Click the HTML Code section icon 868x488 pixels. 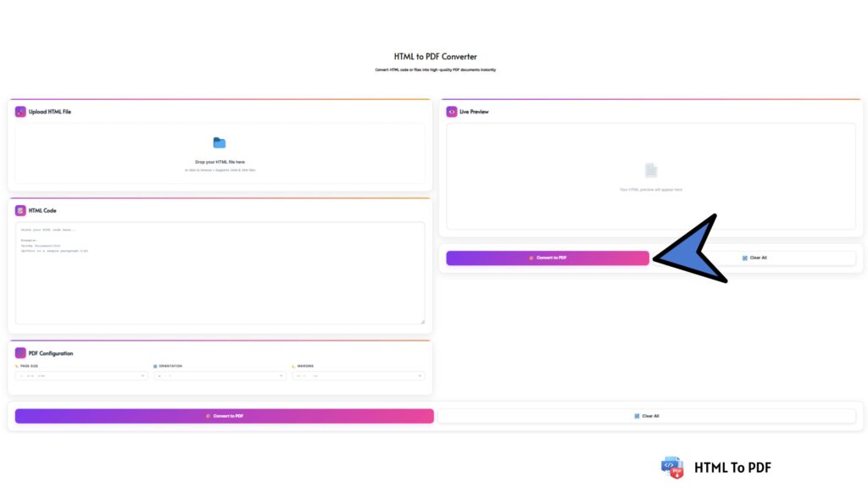tap(20, 210)
